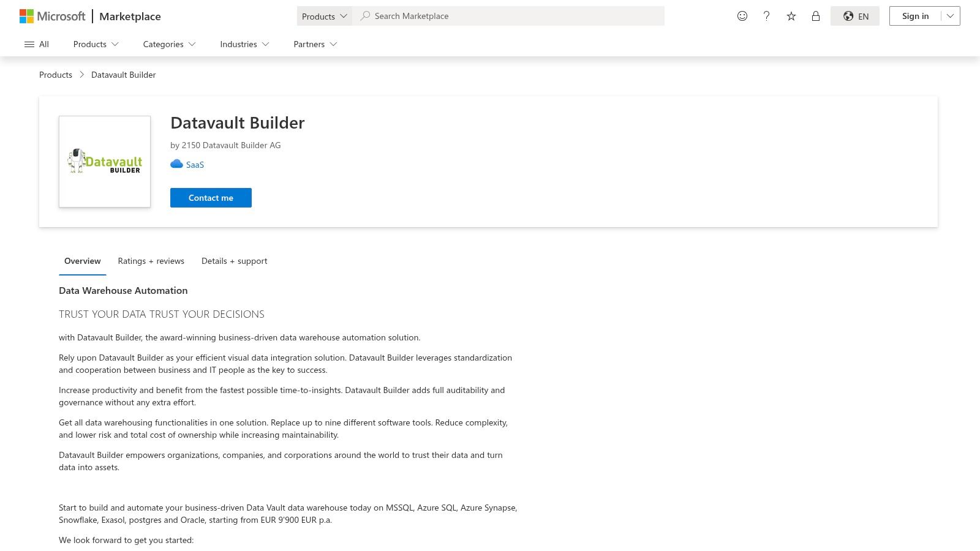Open the Products scope dropdown

(324, 16)
